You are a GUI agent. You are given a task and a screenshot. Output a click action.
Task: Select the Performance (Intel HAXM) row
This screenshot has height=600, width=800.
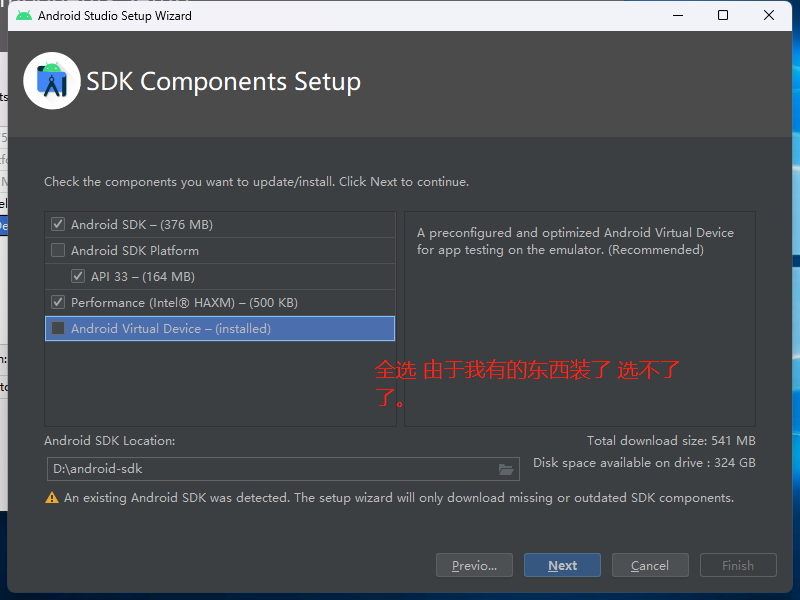[184, 303]
